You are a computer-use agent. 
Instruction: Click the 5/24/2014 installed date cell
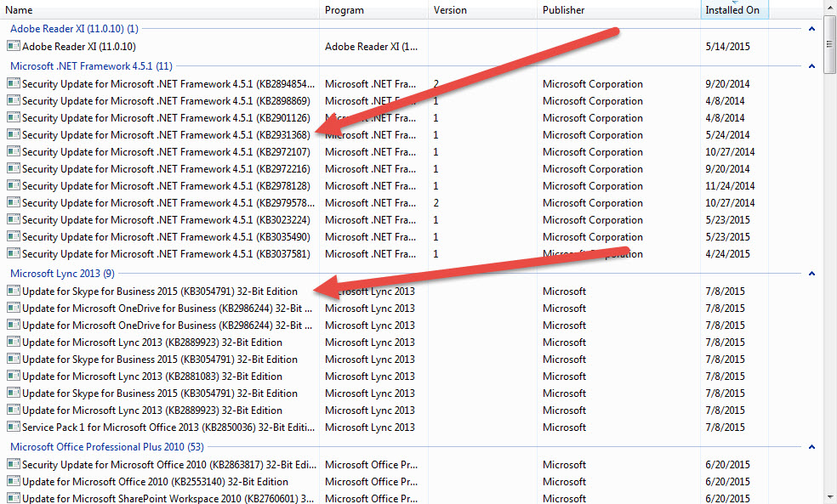[727, 135]
